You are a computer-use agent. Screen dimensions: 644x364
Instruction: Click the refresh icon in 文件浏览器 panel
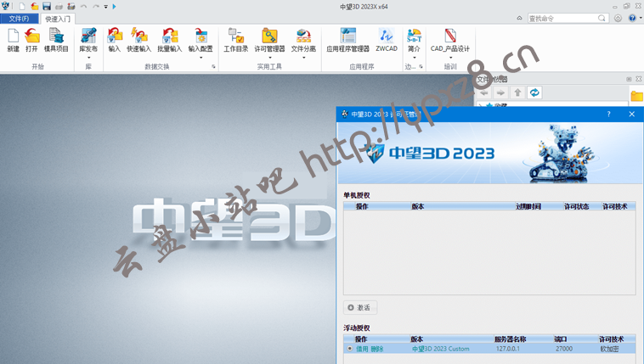(x=534, y=92)
